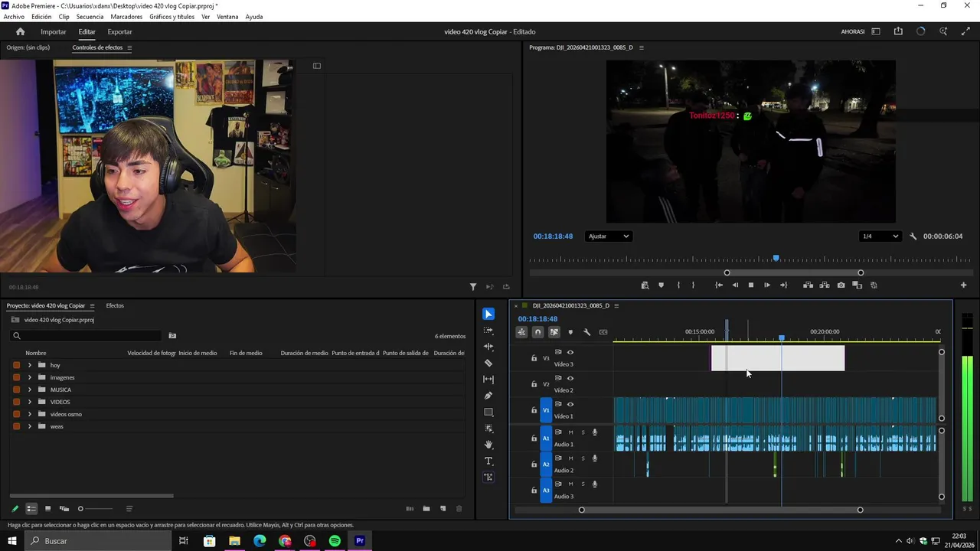Toggle visibility eye for Video 1 track
Viewport: 980px width, 551px height.
click(x=570, y=404)
